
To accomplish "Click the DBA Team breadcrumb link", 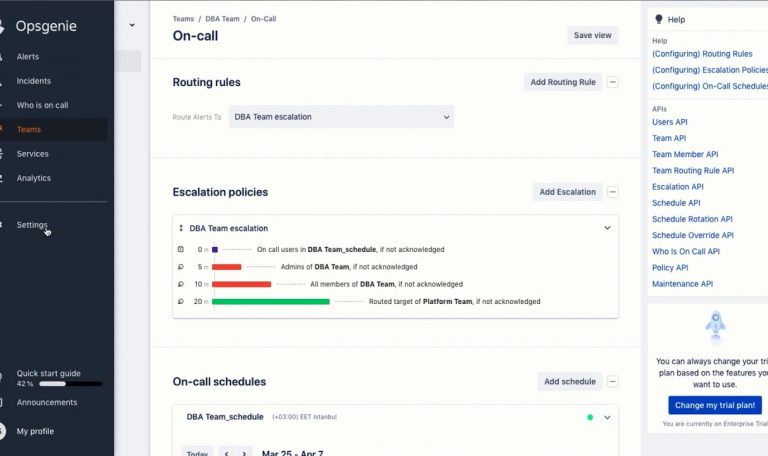I will click(x=222, y=19).
